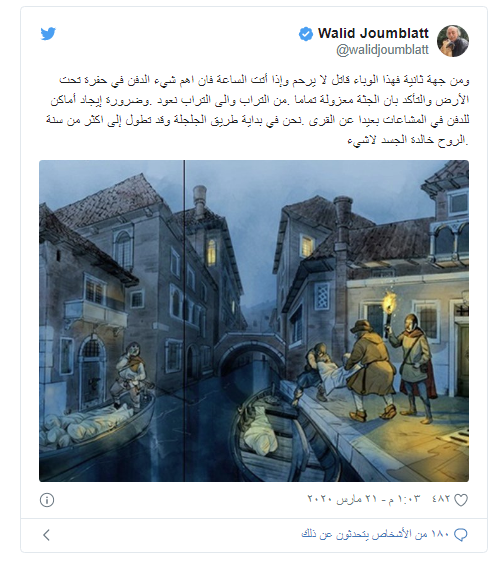This screenshot has width=502, height=565.
Task: Click the blue verified badge
Action: [306, 34]
